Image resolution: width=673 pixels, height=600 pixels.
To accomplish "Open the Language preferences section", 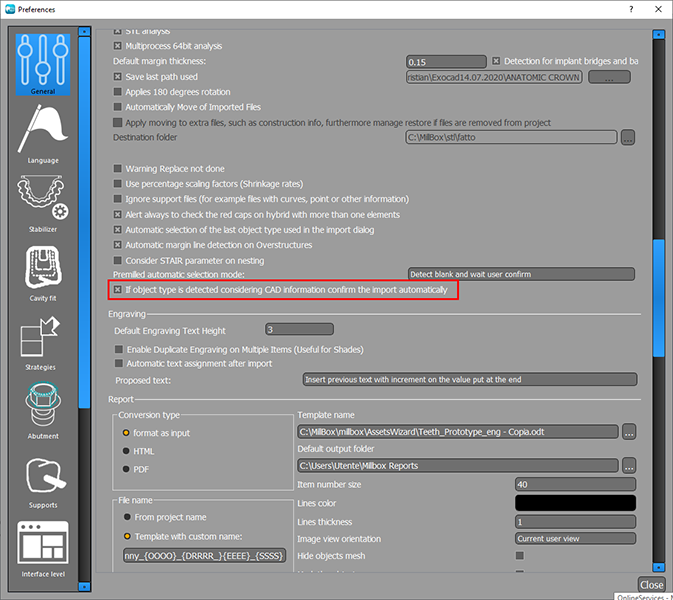I will point(43,135).
